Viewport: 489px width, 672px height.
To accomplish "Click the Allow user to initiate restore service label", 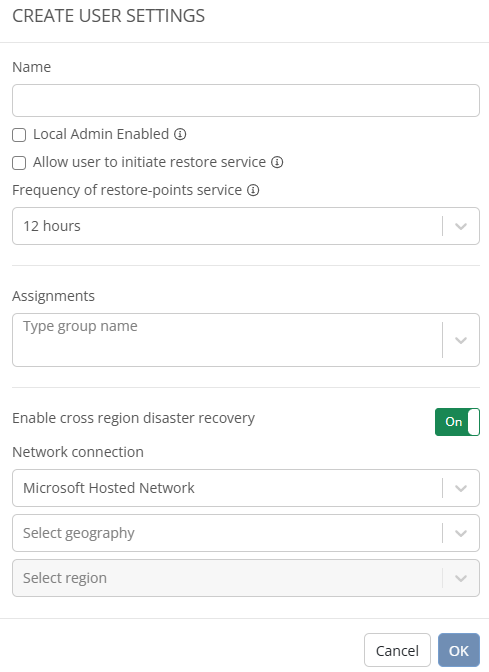I will pos(150,162).
